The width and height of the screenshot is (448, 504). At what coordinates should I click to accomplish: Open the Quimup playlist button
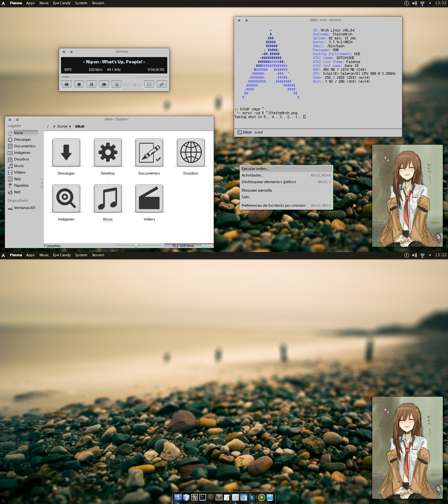pyautogui.click(x=116, y=84)
